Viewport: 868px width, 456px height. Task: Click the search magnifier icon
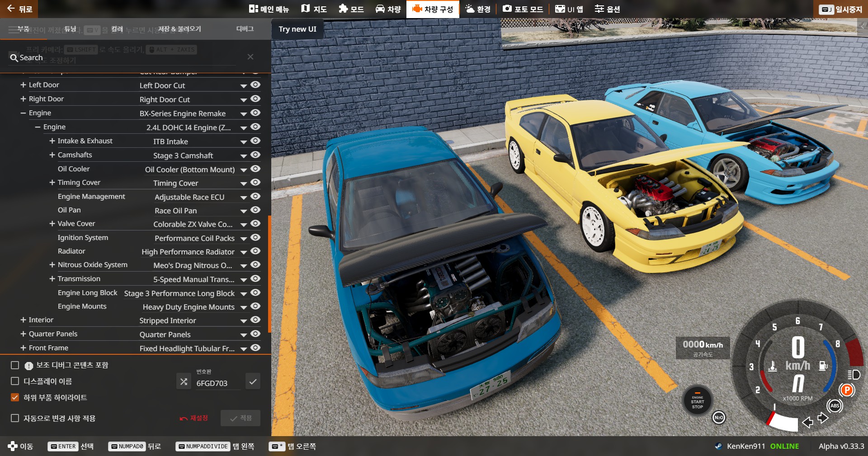point(14,58)
